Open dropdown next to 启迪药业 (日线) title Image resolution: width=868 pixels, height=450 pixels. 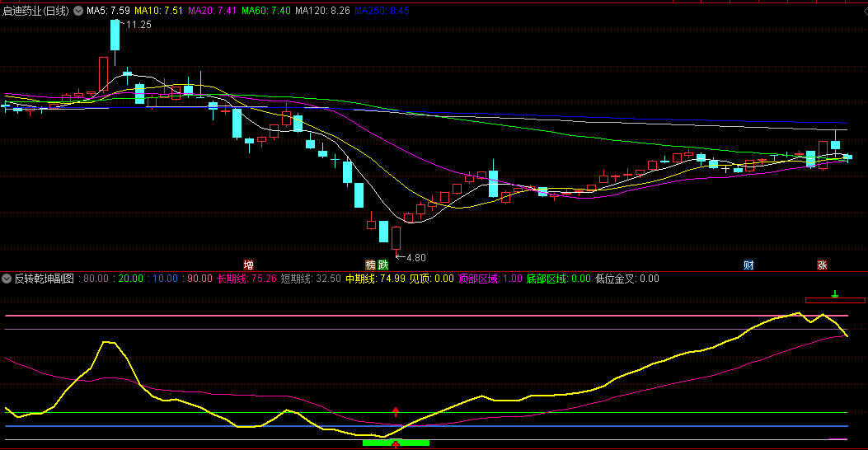pyautogui.click(x=78, y=11)
